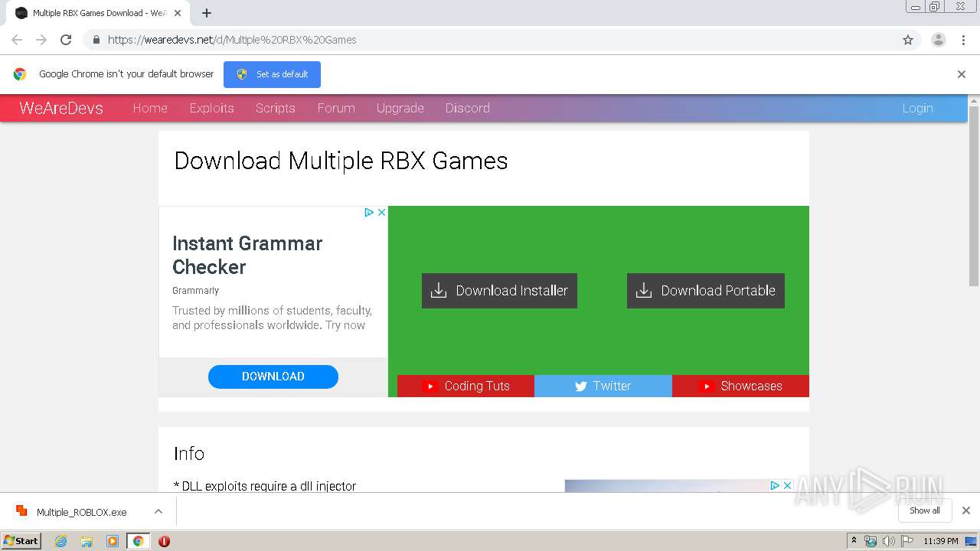
Task: Open the media player taskbar icon
Action: point(113,541)
